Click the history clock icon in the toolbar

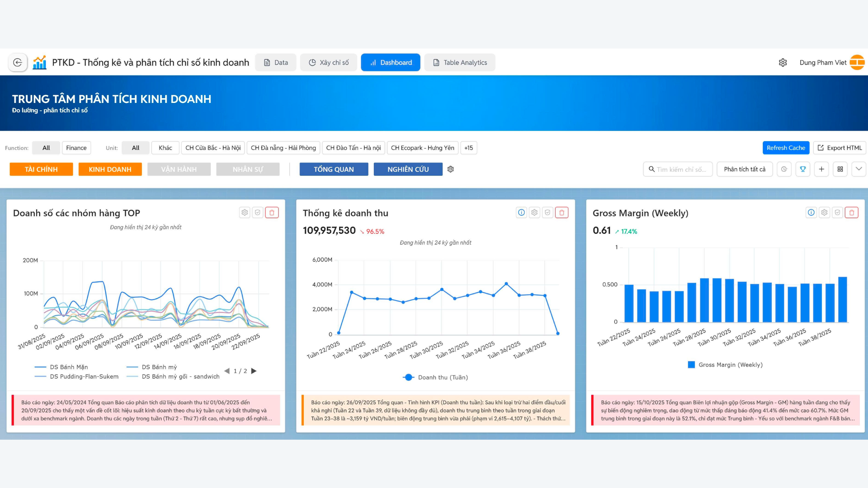coord(784,169)
